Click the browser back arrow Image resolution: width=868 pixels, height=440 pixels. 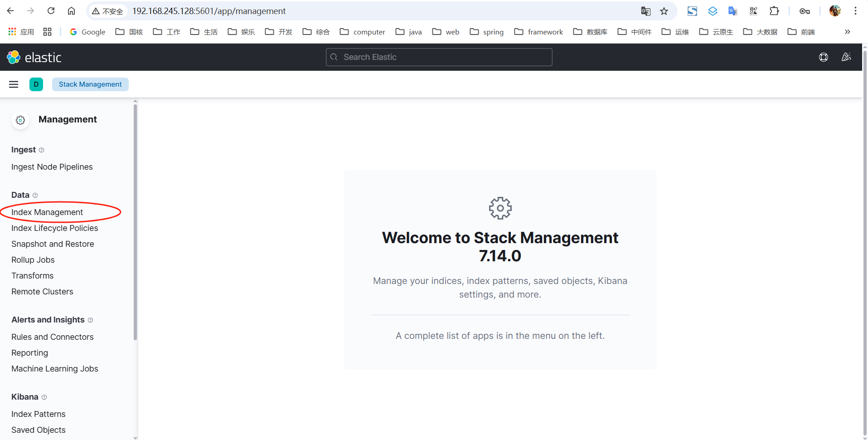10,11
